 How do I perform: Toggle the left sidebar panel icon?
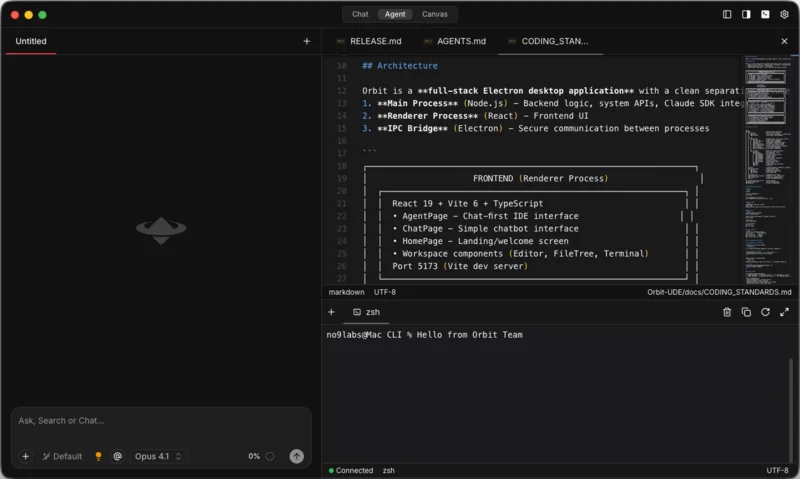pos(727,14)
